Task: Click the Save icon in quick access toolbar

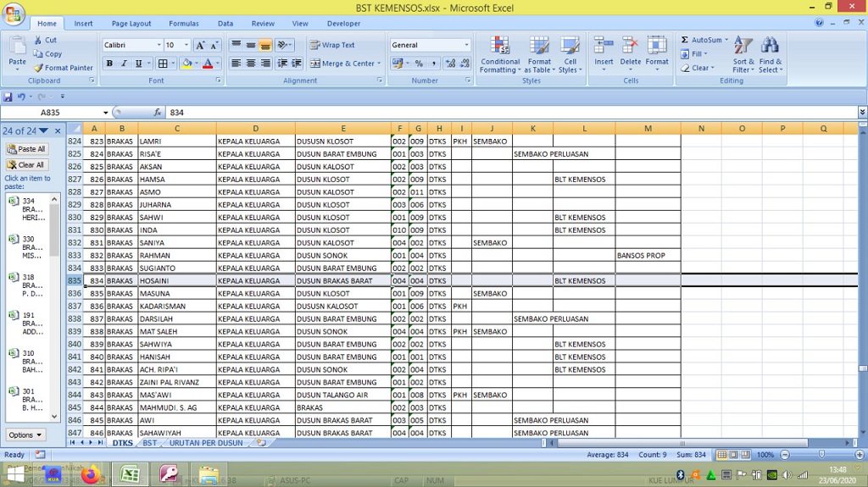Action: [8, 97]
